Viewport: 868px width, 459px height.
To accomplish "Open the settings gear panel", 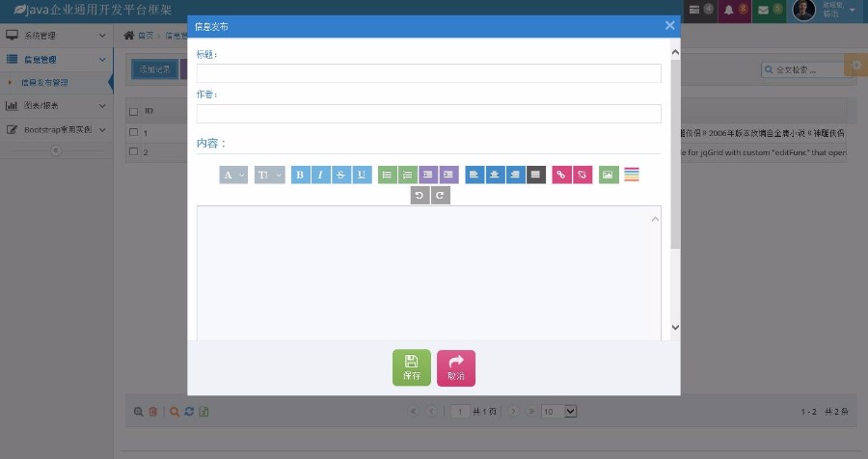I will (856, 66).
